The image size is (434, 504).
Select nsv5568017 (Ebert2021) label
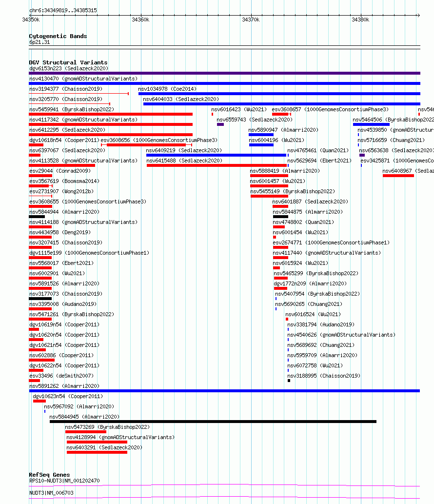61,264
